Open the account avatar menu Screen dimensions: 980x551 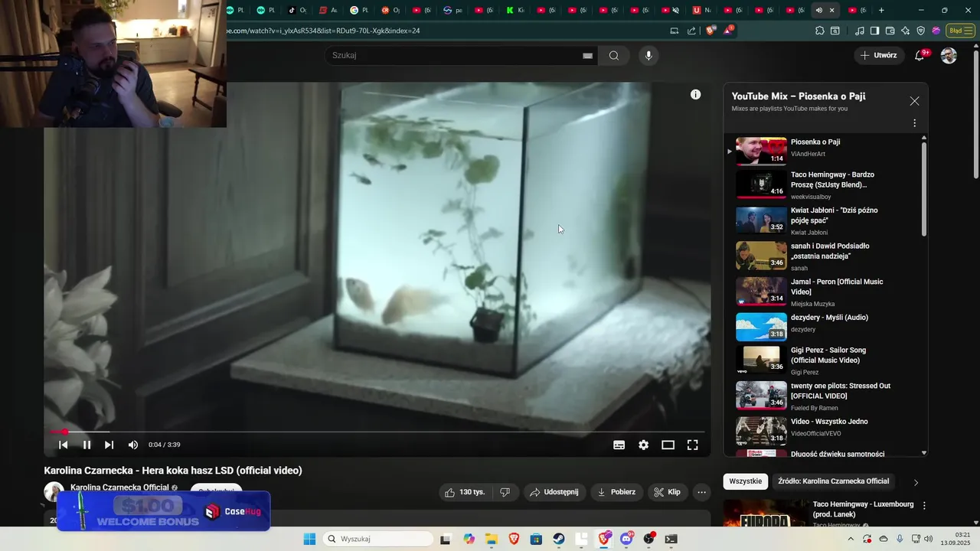949,55
